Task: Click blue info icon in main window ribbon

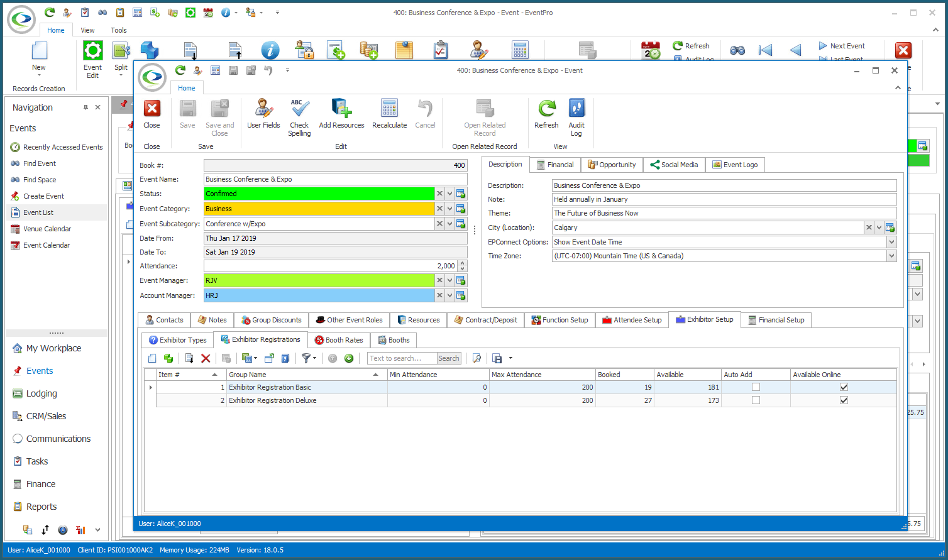Action: [270, 50]
